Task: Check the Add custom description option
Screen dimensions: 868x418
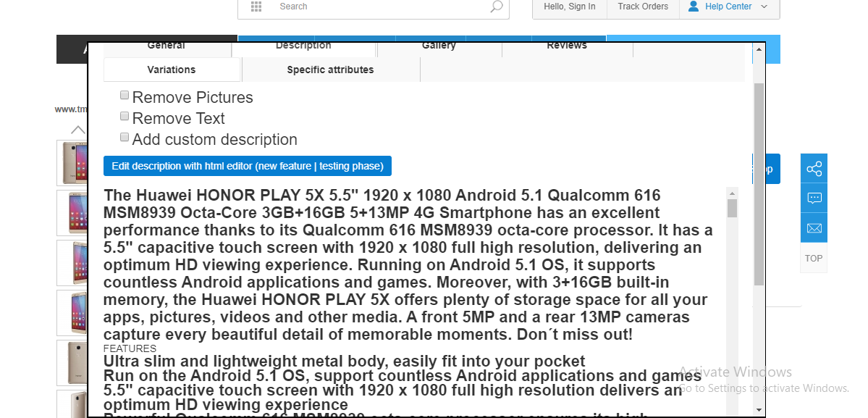Action: [x=125, y=138]
